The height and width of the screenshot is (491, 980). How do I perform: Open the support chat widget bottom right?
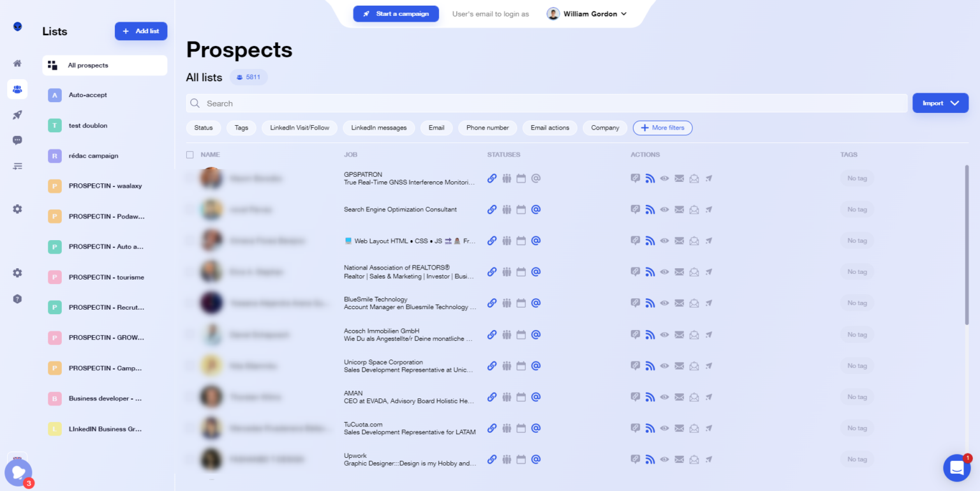[956, 468]
